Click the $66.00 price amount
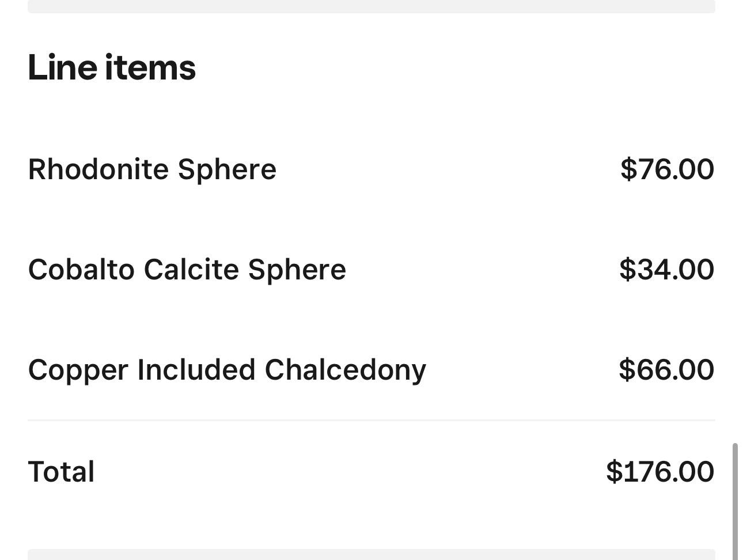 [666, 370]
